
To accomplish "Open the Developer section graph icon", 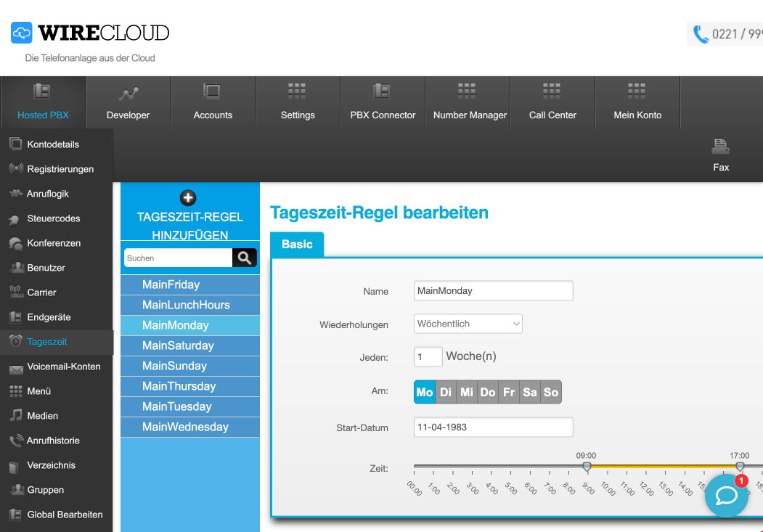I will (x=128, y=94).
